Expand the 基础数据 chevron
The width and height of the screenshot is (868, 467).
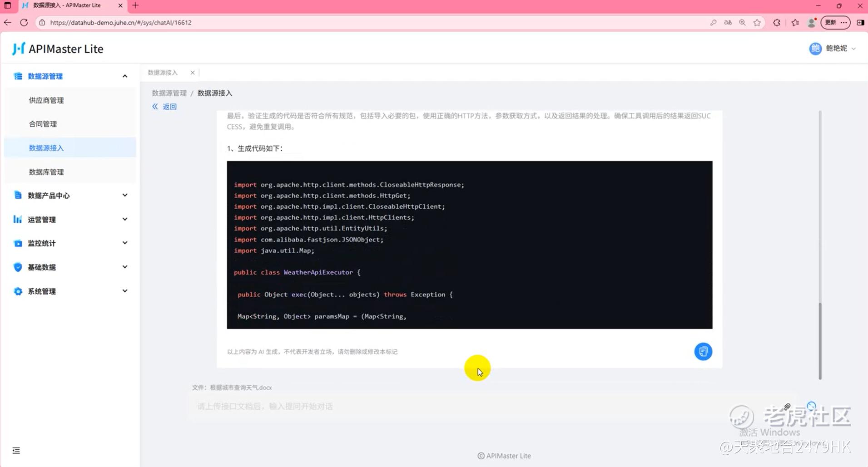pyautogui.click(x=125, y=267)
